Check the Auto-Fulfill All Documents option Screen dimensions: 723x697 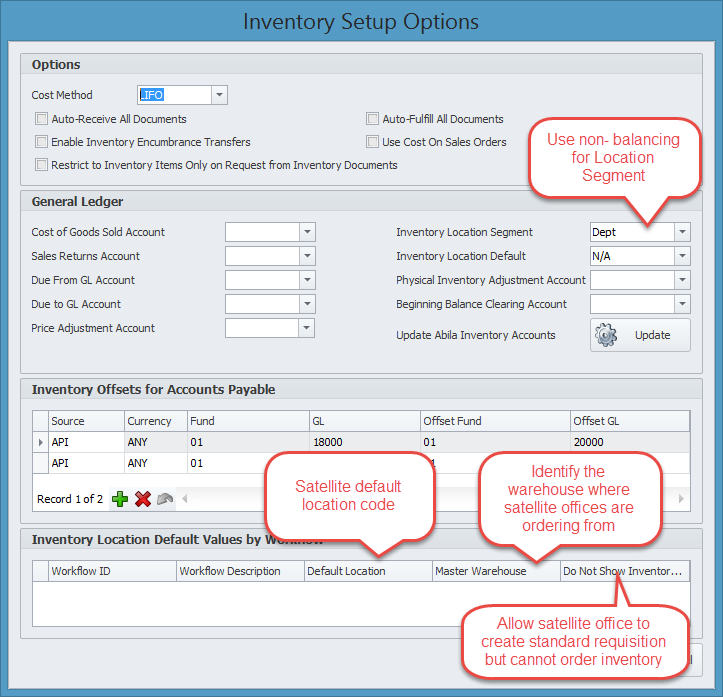(373, 119)
